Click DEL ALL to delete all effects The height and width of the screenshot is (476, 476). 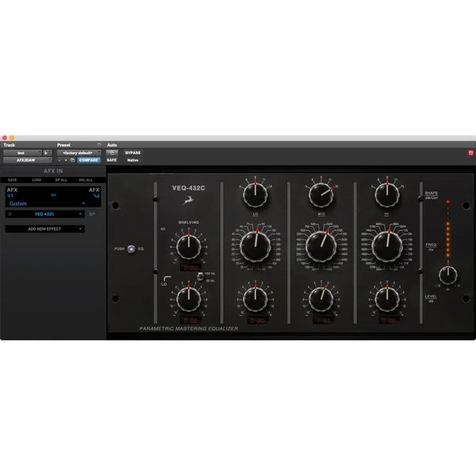point(86,180)
